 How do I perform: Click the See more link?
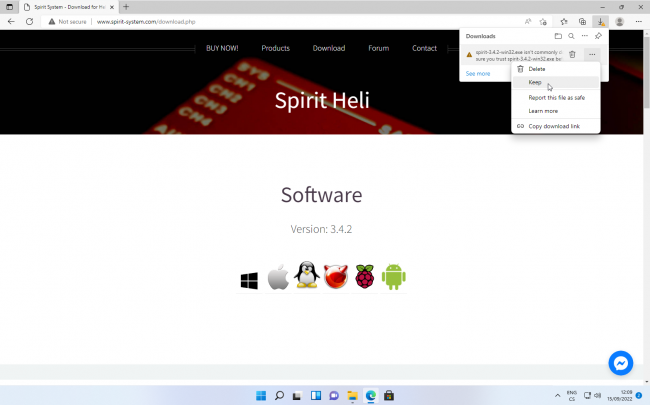pyautogui.click(x=478, y=73)
